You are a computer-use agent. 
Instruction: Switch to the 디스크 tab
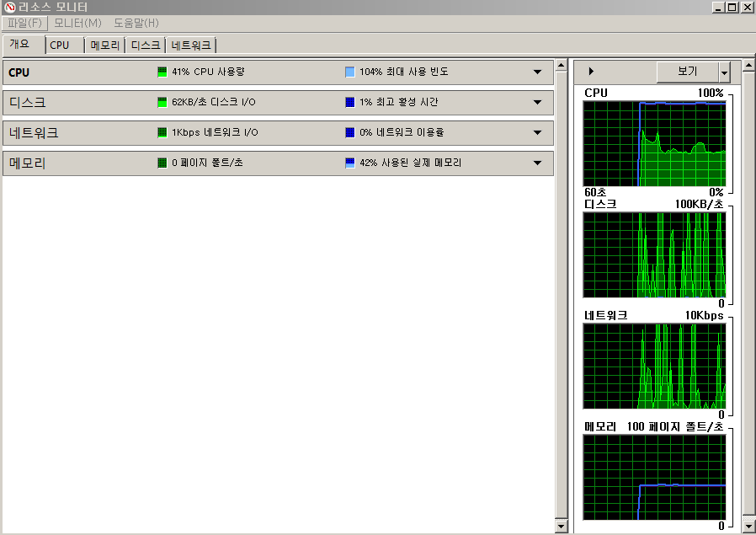click(x=145, y=45)
